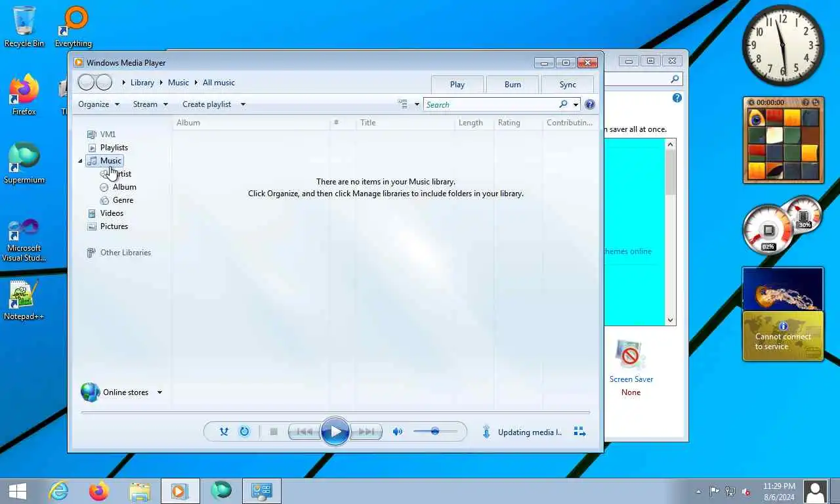Open the Everything desktop shortcut
Viewport: 840px width, 504px height.
click(73, 26)
